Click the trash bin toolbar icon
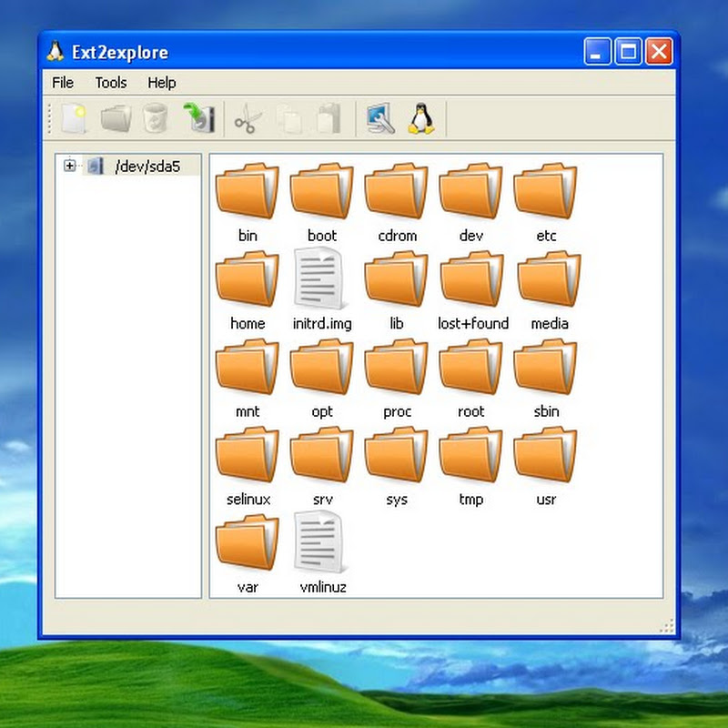Image resolution: width=728 pixels, height=728 pixels. point(156,119)
